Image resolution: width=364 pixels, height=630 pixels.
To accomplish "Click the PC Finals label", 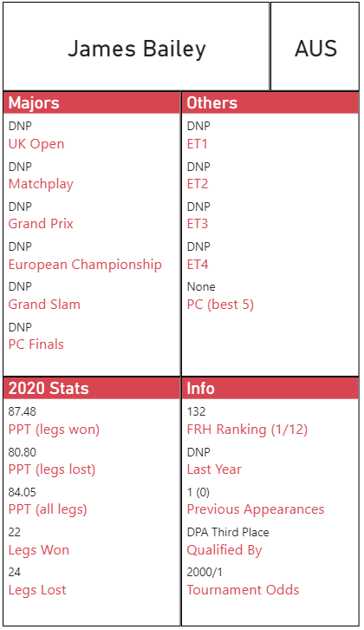I will tap(36, 344).
